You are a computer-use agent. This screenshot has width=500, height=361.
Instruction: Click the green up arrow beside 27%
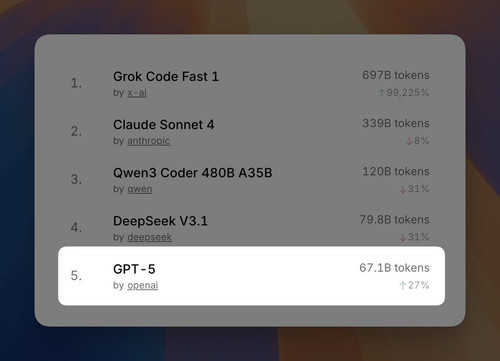[x=403, y=286]
